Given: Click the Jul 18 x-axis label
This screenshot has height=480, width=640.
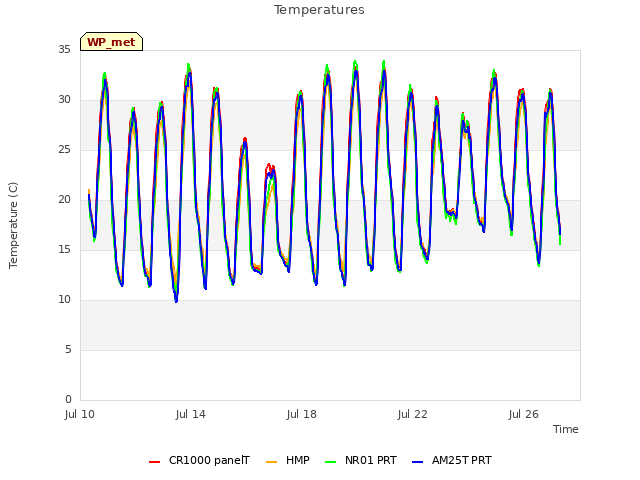Looking at the screenshot, I should [x=302, y=415].
